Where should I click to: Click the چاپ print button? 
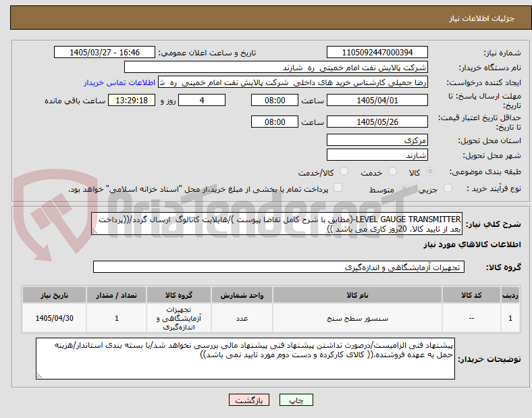click(296, 400)
